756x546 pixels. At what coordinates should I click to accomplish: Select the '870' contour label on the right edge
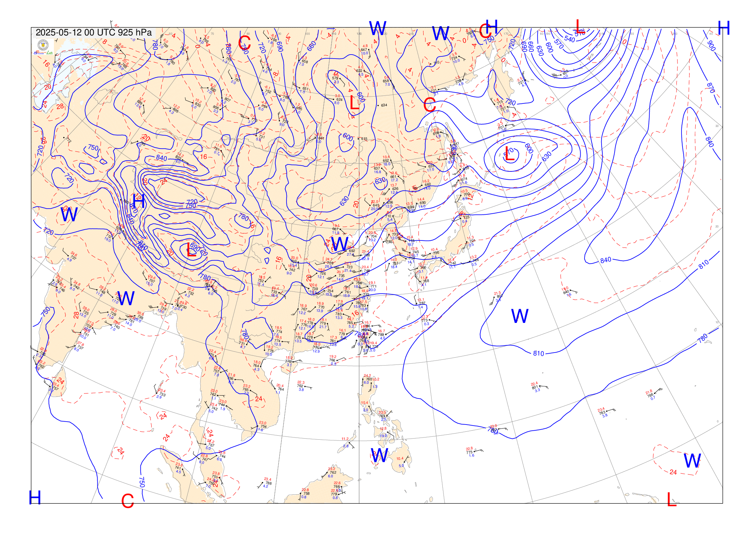(711, 88)
